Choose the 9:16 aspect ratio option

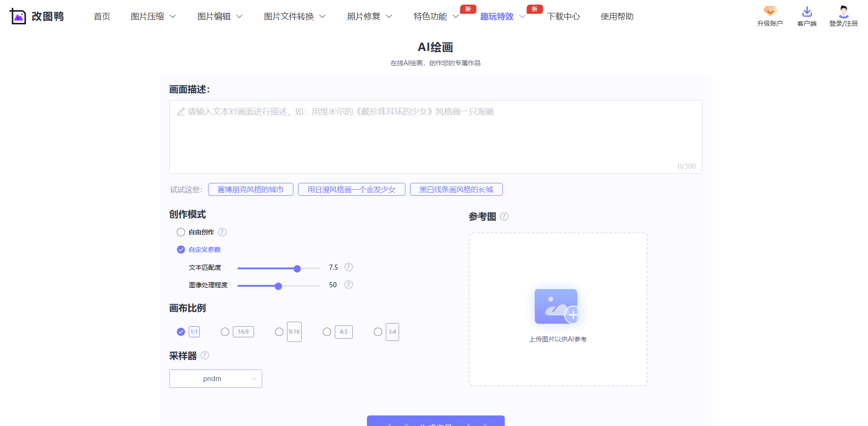(x=279, y=331)
